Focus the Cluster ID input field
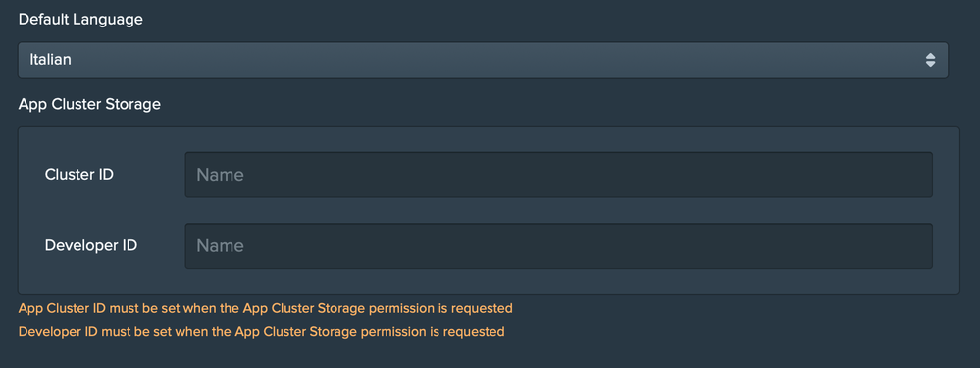Image resolution: width=980 pixels, height=368 pixels. 559,175
